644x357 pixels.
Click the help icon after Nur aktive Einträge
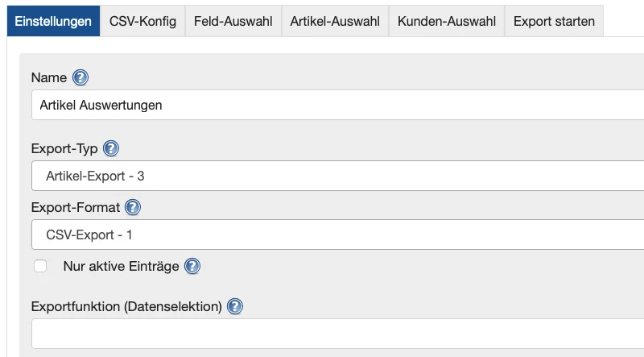[192, 266]
